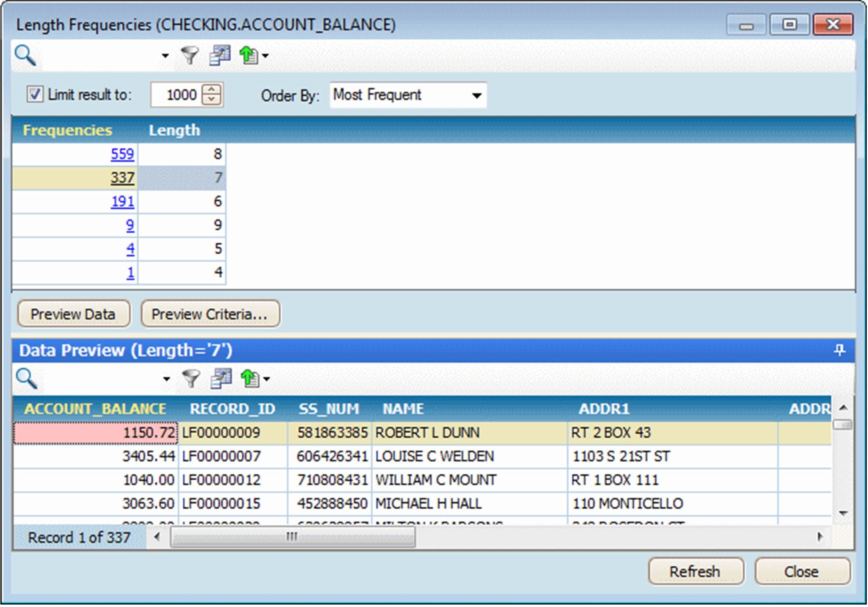This screenshot has width=868, height=607.
Task: Select the address cell RT 1 BOX 111
Action: click(672, 480)
